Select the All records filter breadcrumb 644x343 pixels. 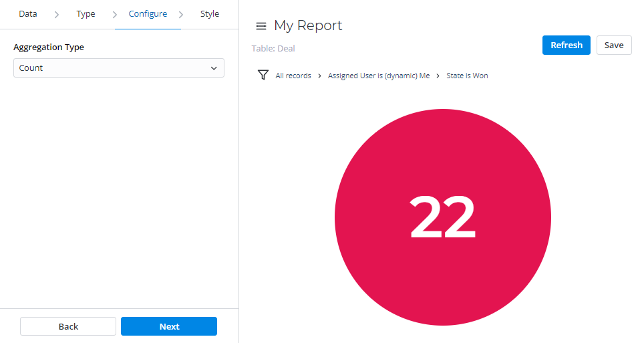(x=293, y=76)
